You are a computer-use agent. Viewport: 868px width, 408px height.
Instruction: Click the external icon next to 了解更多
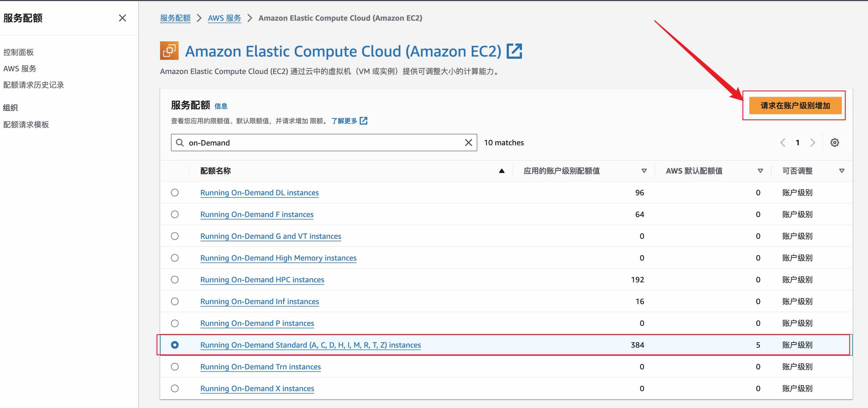pyautogui.click(x=363, y=121)
